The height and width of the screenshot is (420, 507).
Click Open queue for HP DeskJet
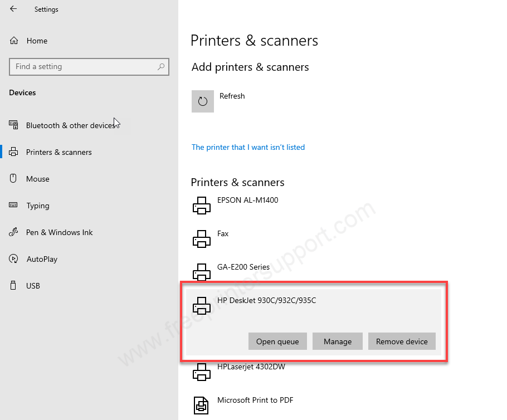click(277, 341)
